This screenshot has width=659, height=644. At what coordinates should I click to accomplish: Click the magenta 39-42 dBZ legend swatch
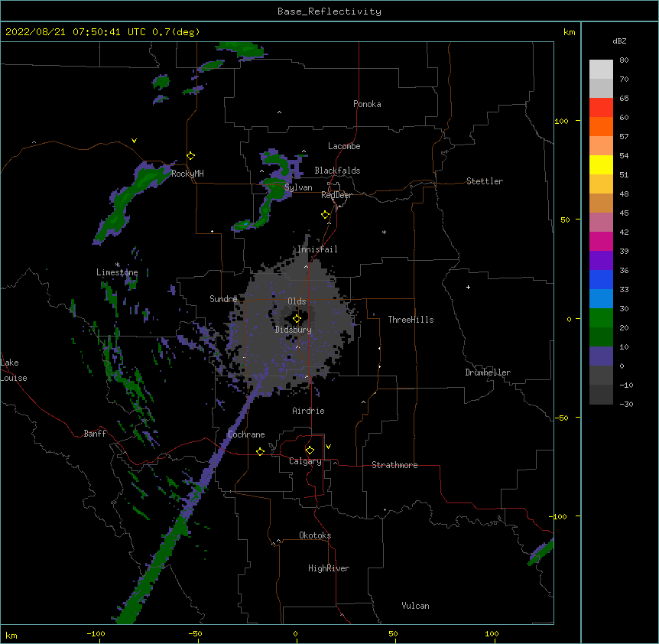601,241
